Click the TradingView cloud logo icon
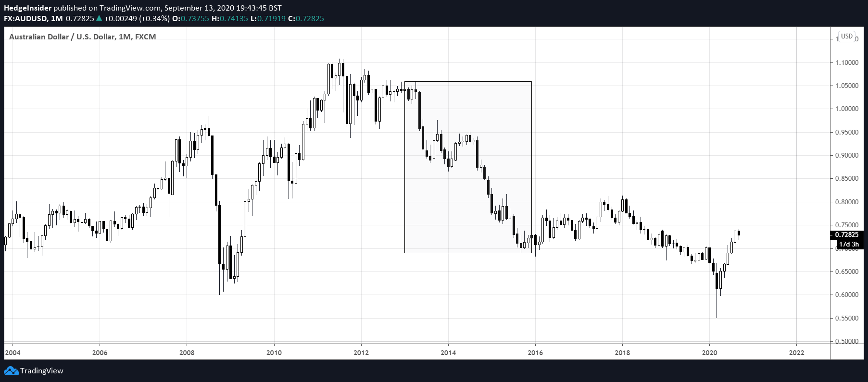Image resolution: width=868 pixels, height=382 pixels. coord(11,371)
